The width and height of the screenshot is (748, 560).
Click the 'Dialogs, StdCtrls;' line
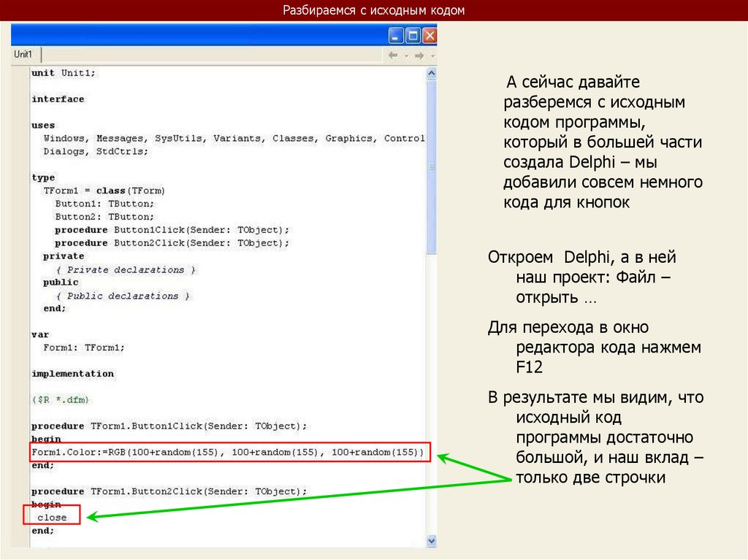pyautogui.click(x=96, y=152)
